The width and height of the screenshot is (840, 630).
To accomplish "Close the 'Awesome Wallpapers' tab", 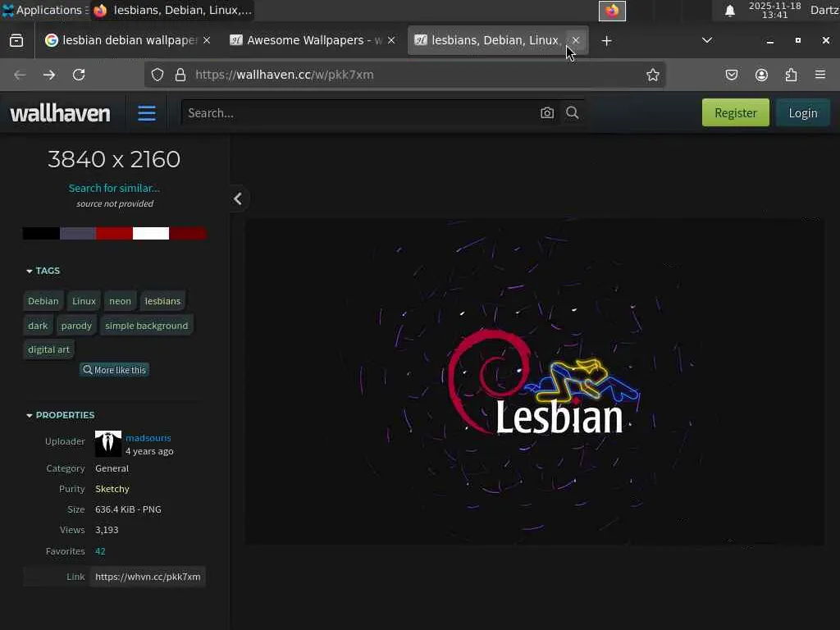I will click(x=391, y=40).
